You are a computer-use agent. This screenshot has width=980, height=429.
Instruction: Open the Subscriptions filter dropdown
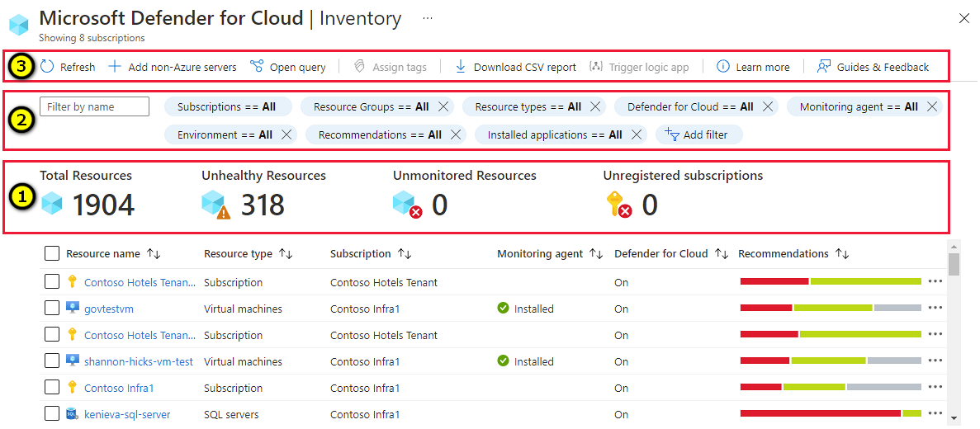click(x=227, y=106)
